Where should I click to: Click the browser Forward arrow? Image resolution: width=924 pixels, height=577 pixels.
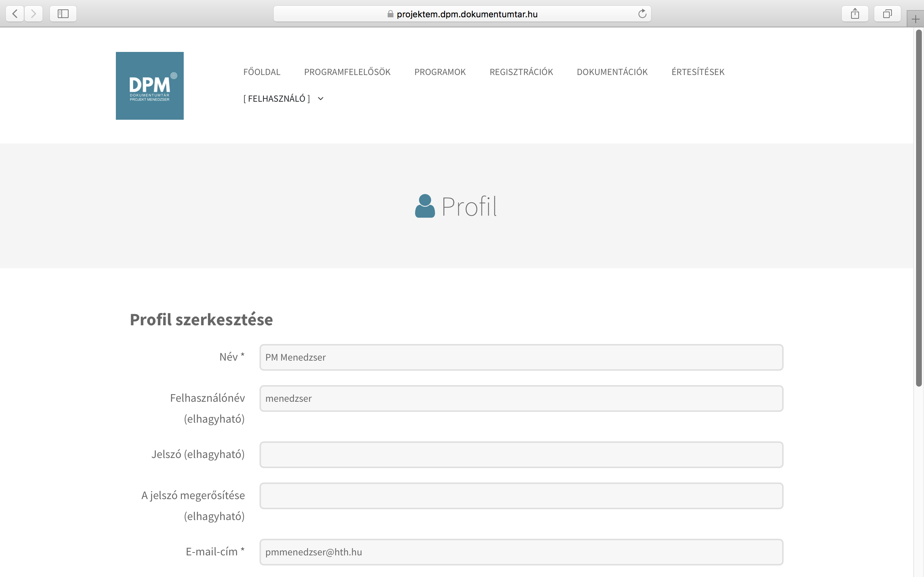point(34,14)
